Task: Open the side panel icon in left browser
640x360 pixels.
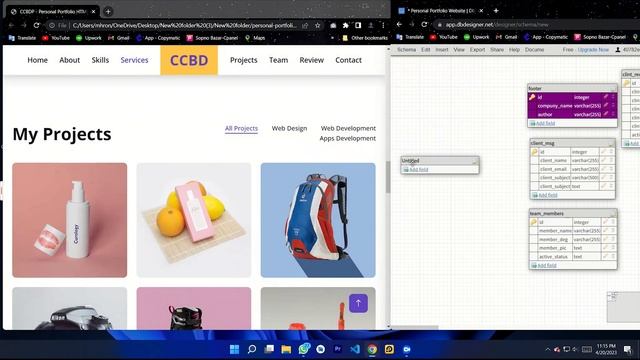Action: (x=358, y=25)
